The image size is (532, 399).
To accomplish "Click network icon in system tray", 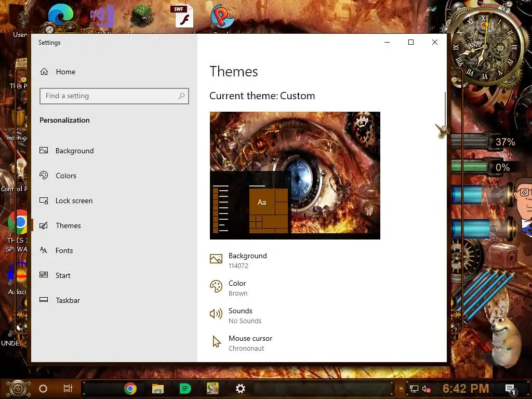I will point(414,389).
